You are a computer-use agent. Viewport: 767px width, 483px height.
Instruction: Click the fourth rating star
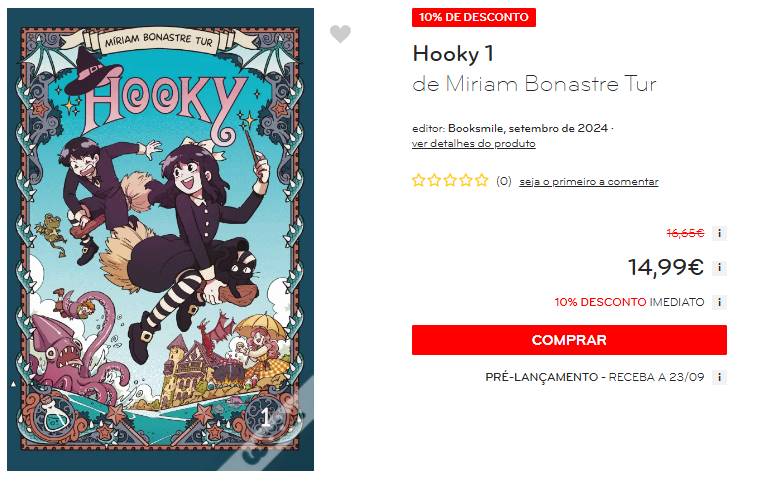(x=466, y=181)
